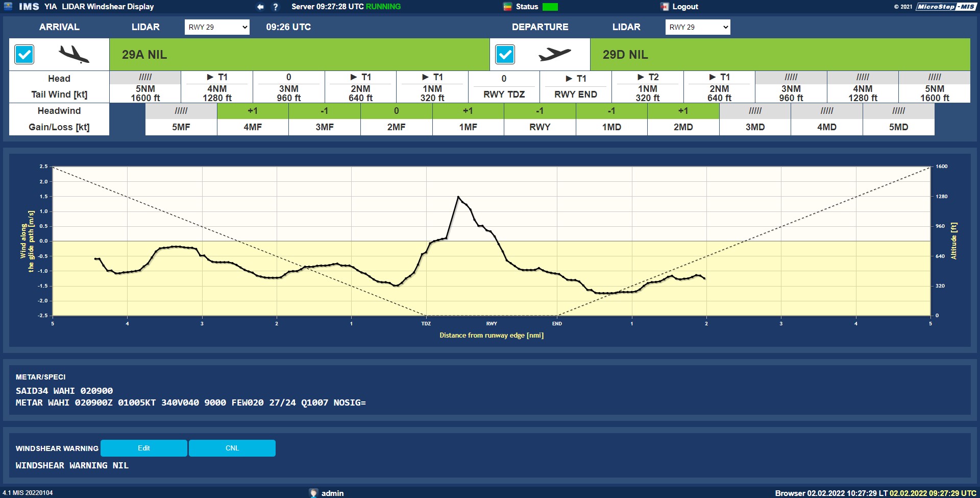The width and height of the screenshot is (980, 498).
Task: Click the green Status indicator
Action: 550,7
